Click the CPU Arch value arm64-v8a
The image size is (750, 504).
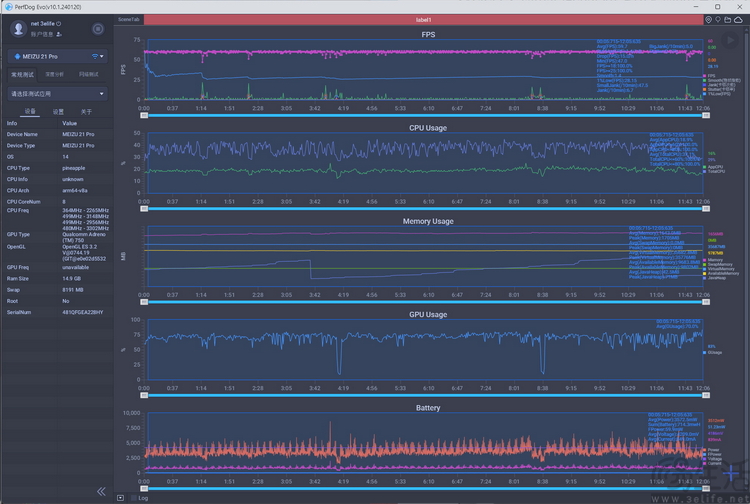75,190
